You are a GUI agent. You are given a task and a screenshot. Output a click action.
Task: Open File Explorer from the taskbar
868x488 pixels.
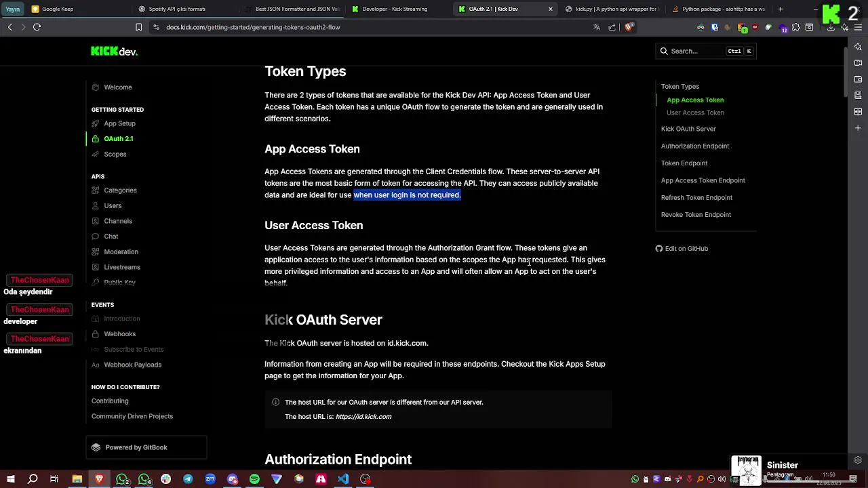click(77, 479)
